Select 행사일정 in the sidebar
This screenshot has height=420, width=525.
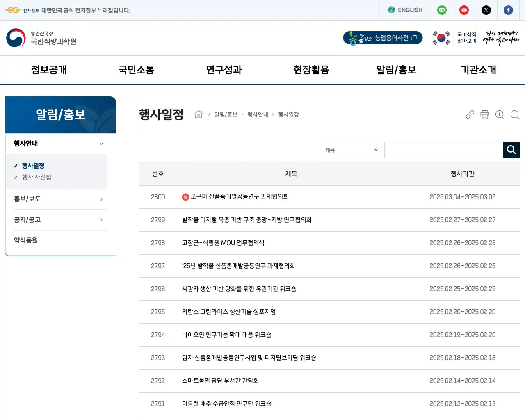tap(33, 166)
